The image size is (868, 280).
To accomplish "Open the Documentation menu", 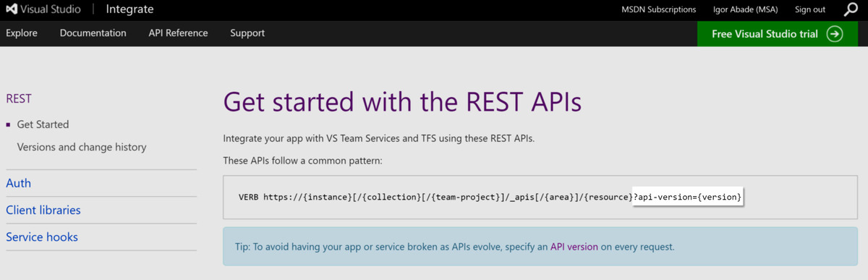I will [x=93, y=33].
